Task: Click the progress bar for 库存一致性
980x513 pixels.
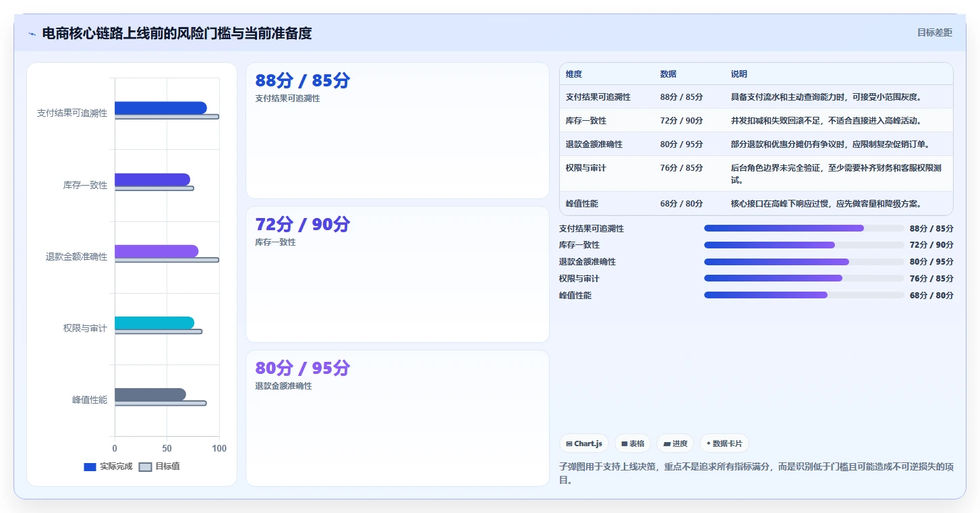Action: click(x=804, y=245)
